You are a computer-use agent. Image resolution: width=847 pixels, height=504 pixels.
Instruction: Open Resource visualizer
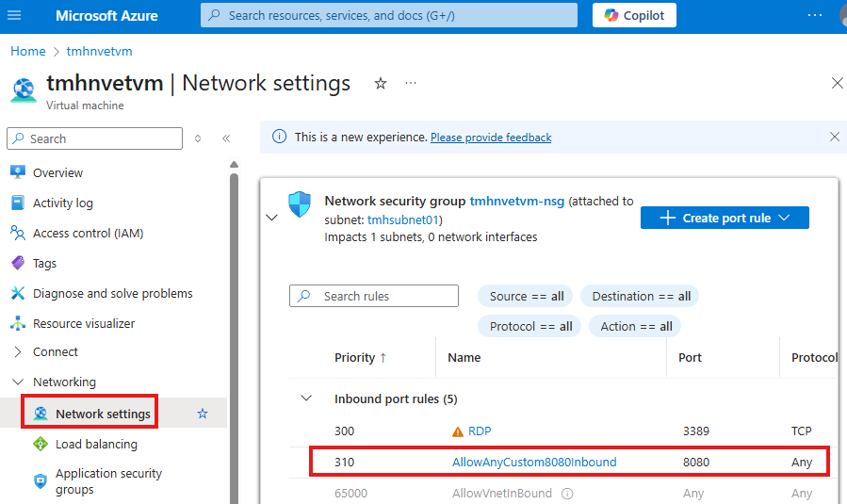[x=84, y=323]
